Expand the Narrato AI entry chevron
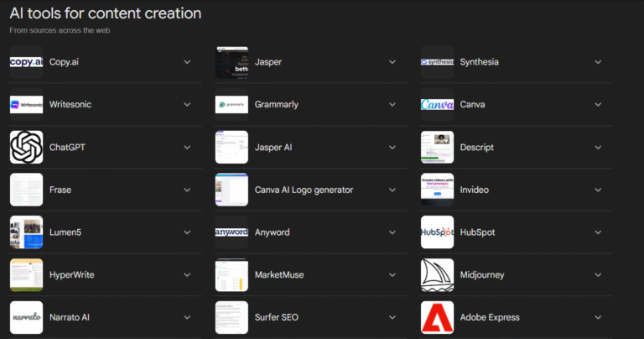Screen dimensions: 644x339 (187, 318)
